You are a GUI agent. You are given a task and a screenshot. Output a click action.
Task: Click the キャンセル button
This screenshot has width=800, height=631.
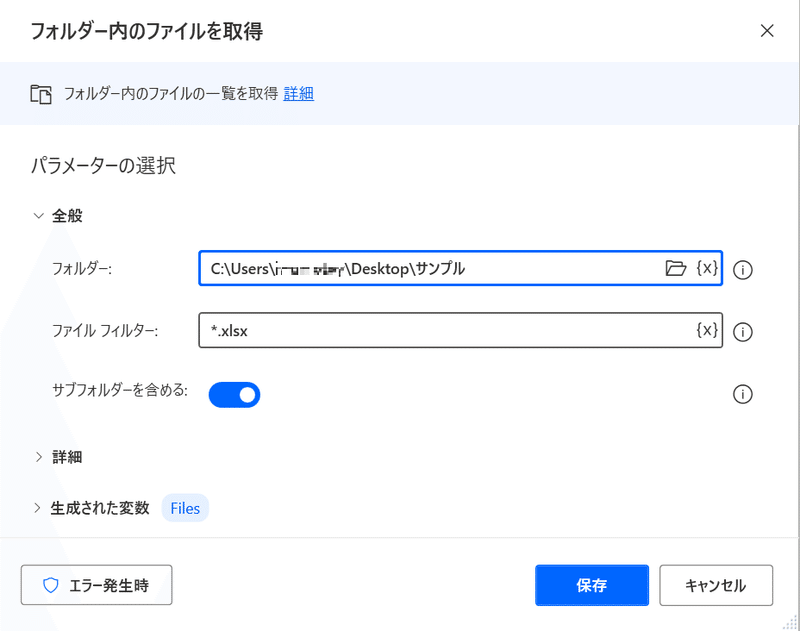[716, 585]
